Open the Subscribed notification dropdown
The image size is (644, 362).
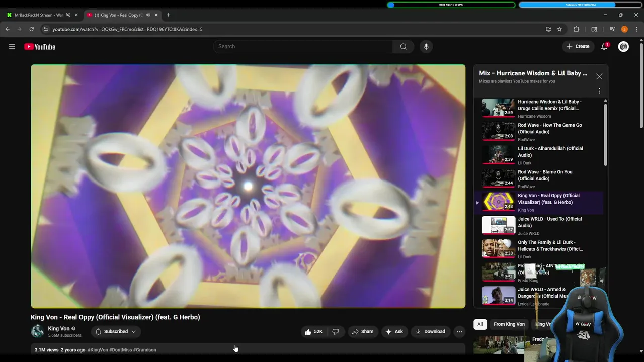click(x=116, y=332)
